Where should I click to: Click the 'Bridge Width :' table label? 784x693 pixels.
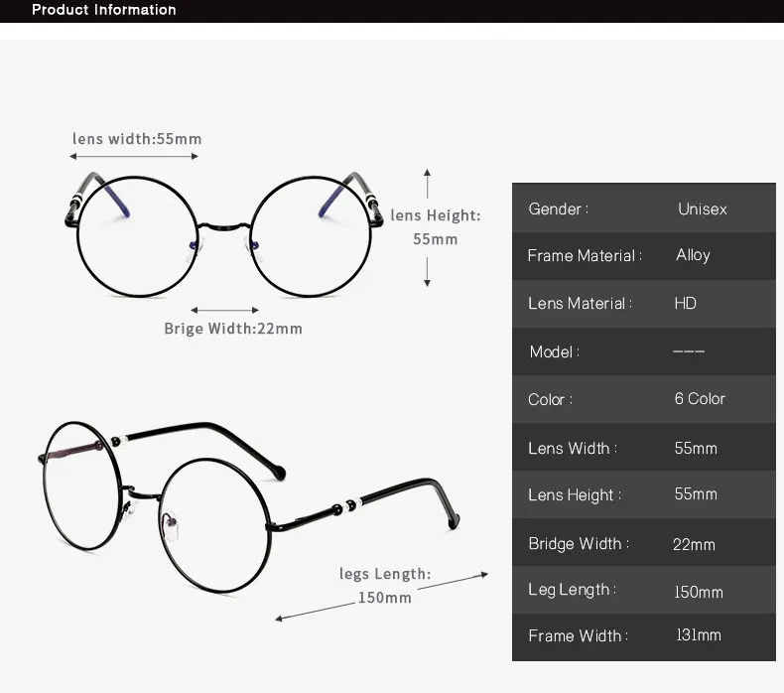(579, 543)
